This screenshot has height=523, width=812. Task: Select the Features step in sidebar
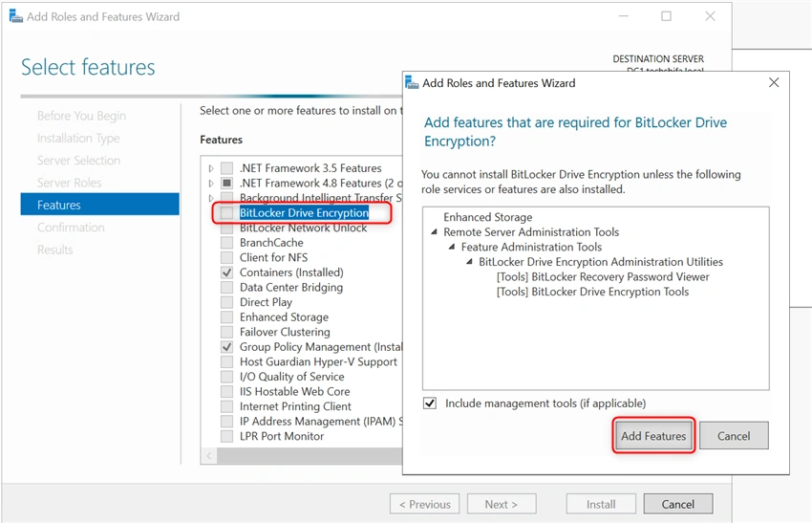(100, 205)
